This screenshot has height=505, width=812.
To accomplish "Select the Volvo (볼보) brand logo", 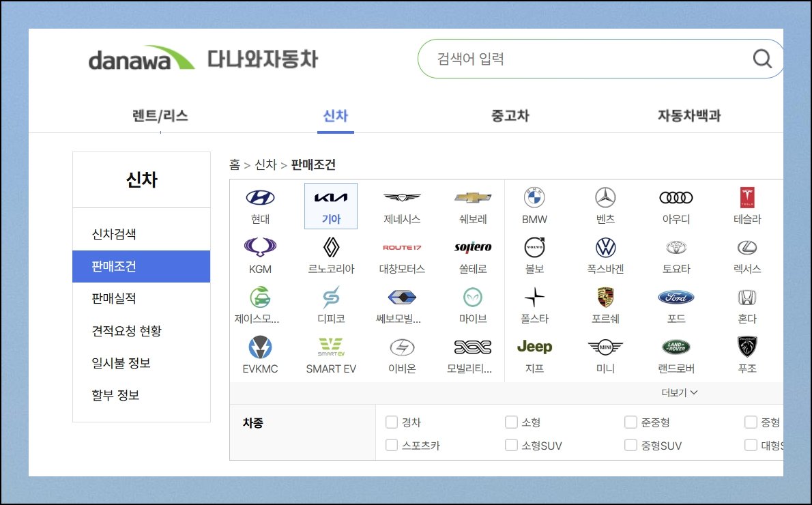I will (534, 247).
